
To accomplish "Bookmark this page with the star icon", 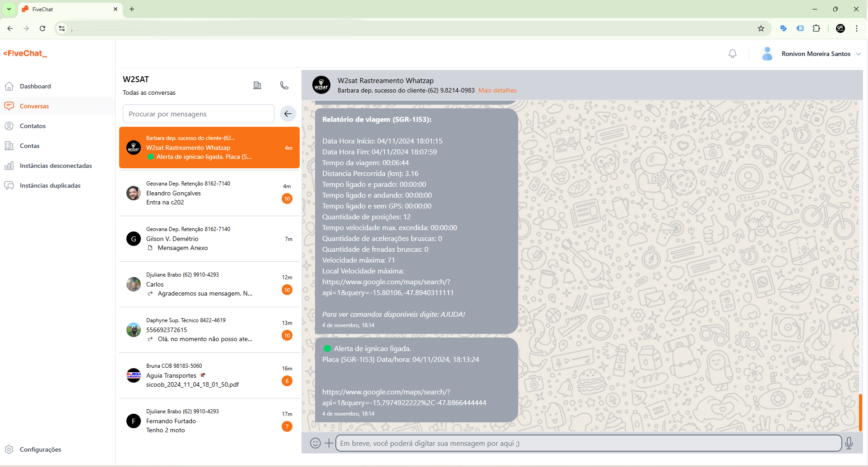I will click(x=761, y=28).
